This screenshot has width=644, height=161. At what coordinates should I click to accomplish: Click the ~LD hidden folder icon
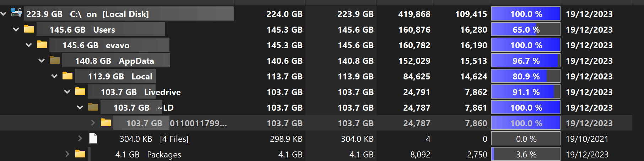point(93,107)
